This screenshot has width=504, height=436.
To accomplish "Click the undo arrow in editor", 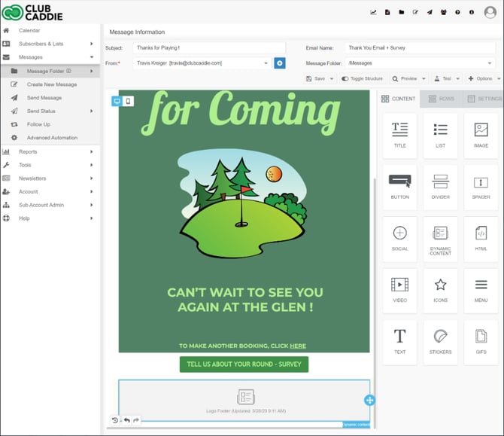I will pyautogui.click(x=126, y=420).
